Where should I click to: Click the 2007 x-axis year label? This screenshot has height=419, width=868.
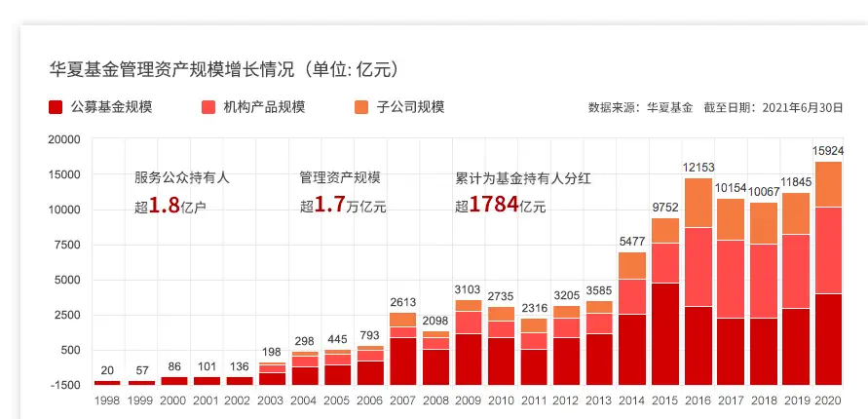(x=402, y=400)
